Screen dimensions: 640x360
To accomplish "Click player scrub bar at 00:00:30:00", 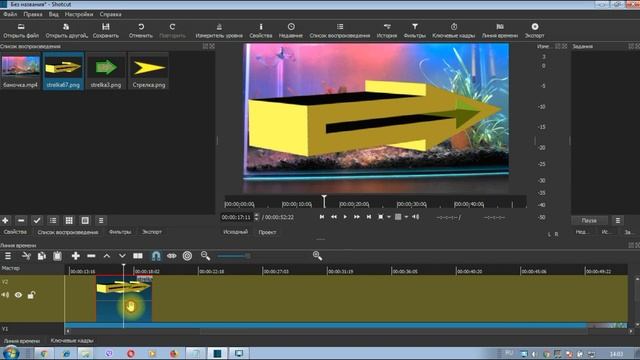I will click(x=398, y=204).
